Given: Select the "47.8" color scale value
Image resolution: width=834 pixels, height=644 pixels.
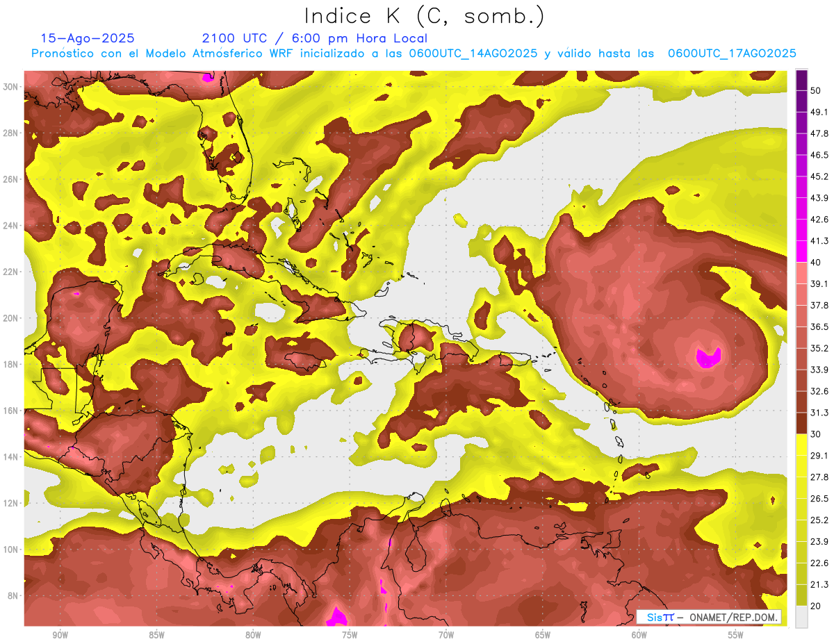Looking at the screenshot, I should tap(819, 134).
